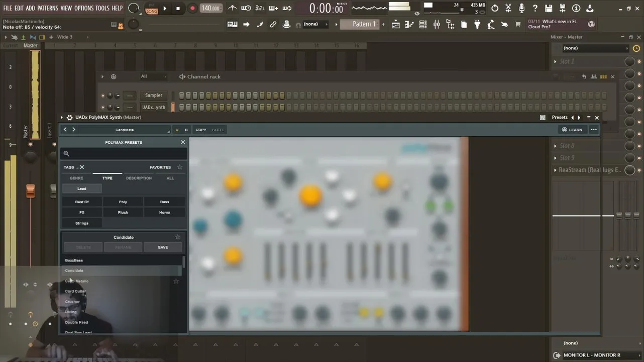Open the TOOLS menu

pos(102,8)
